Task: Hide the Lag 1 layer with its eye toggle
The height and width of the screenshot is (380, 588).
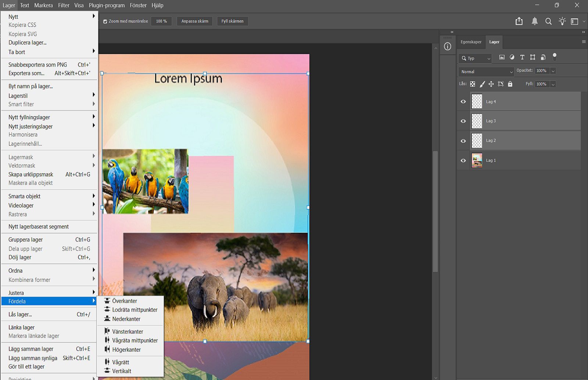Action: coord(463,160)
